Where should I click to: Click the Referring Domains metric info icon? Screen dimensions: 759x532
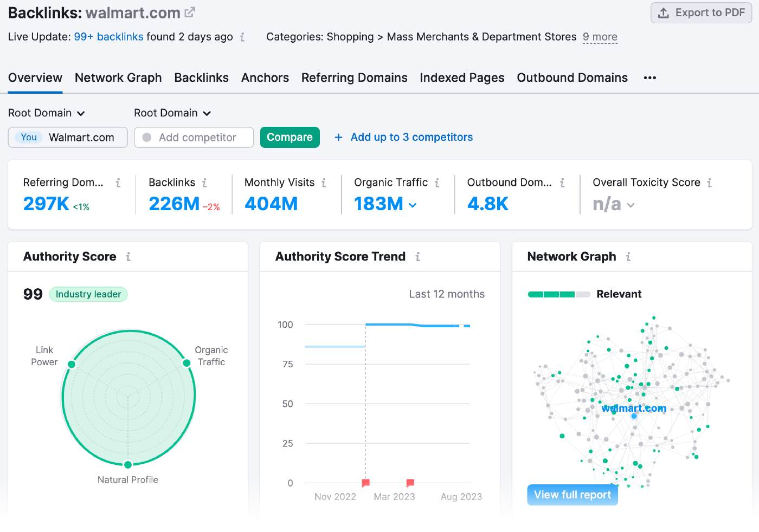coord(119,183)
